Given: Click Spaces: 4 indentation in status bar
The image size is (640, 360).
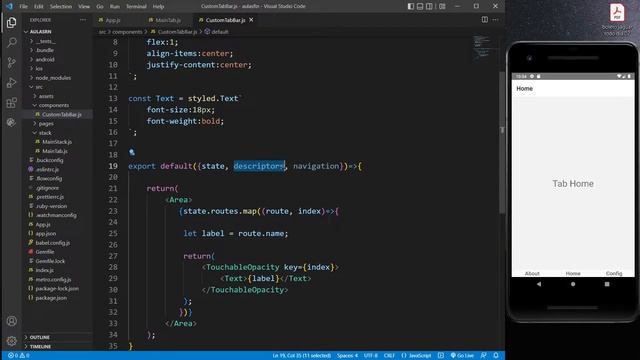Looking at the screenshot, I should pos(347,356).
